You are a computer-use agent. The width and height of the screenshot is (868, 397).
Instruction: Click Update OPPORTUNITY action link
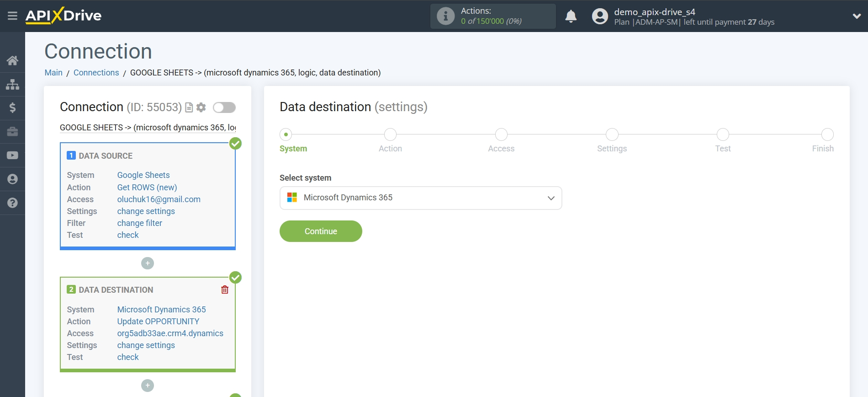[158, 322]
